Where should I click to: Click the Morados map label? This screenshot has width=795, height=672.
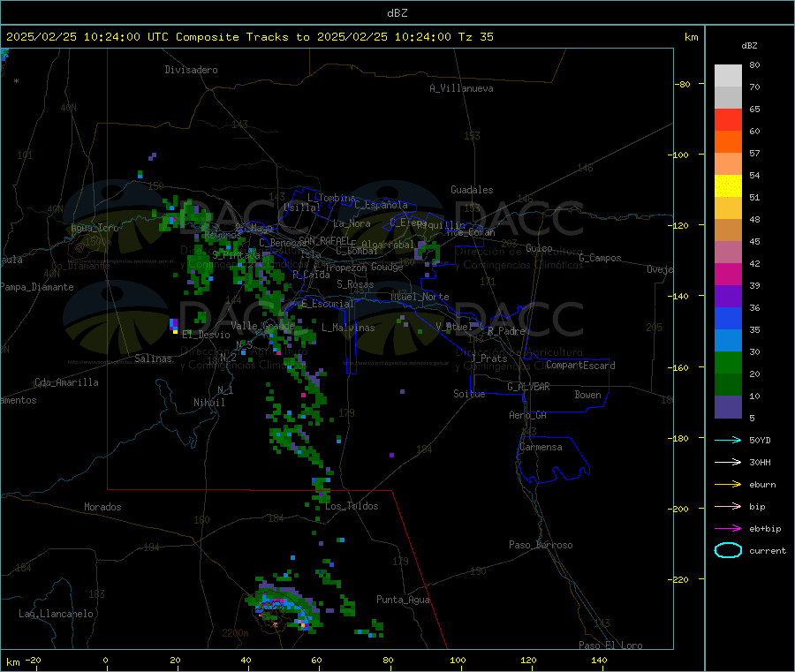(102, 507)
